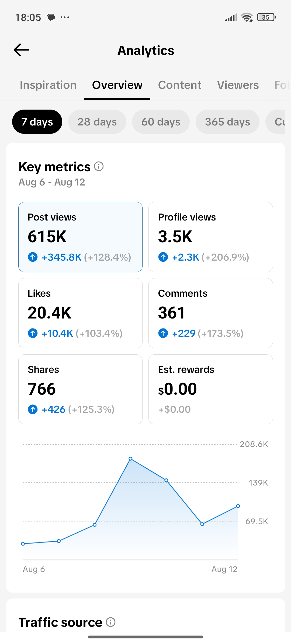Tap the peak data point on chart
Viewport: 291px width, 644px height.
130,458
